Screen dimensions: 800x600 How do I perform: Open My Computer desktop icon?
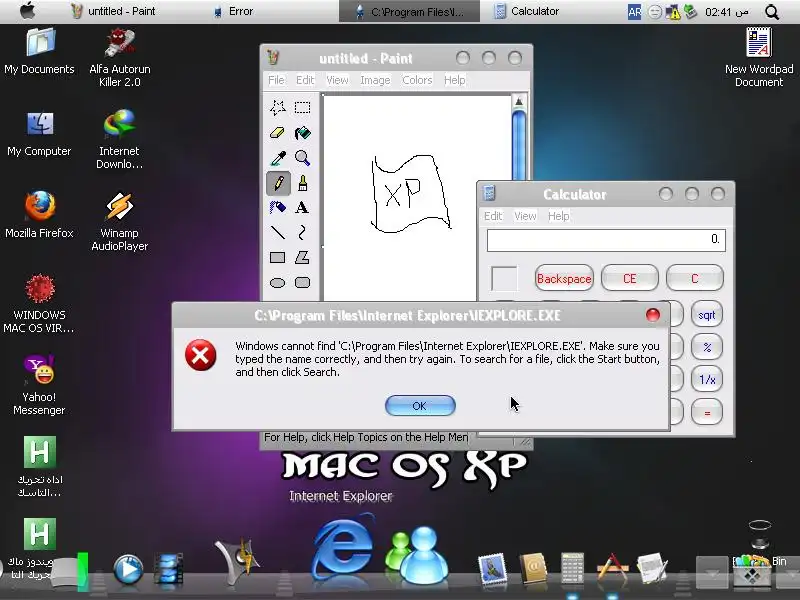[x=39, y=134]
